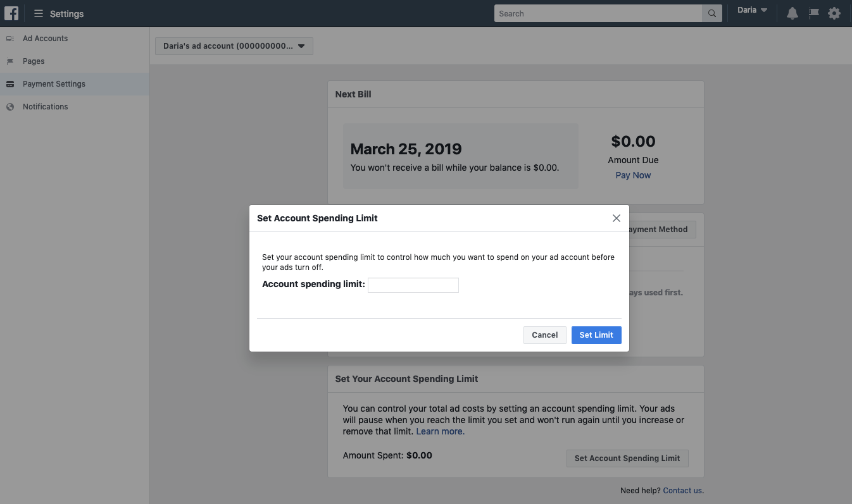Open Notifications in the sidebar
The image size is (852, 504).
[45, 107]
